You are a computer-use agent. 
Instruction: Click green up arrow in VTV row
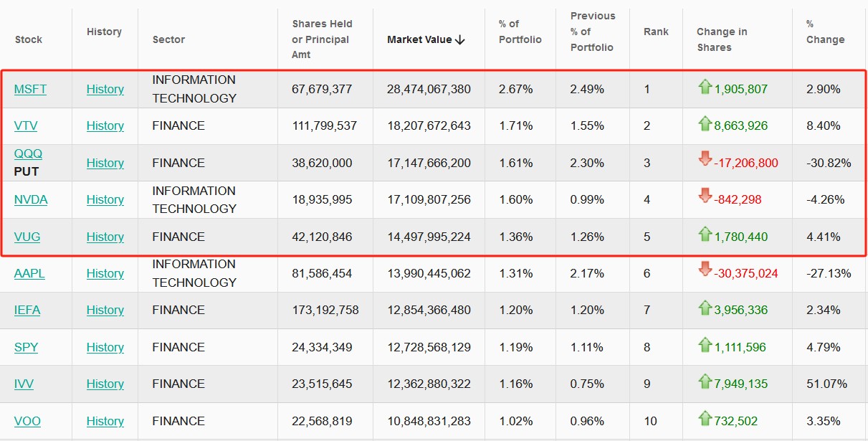[x=705, y=124]
